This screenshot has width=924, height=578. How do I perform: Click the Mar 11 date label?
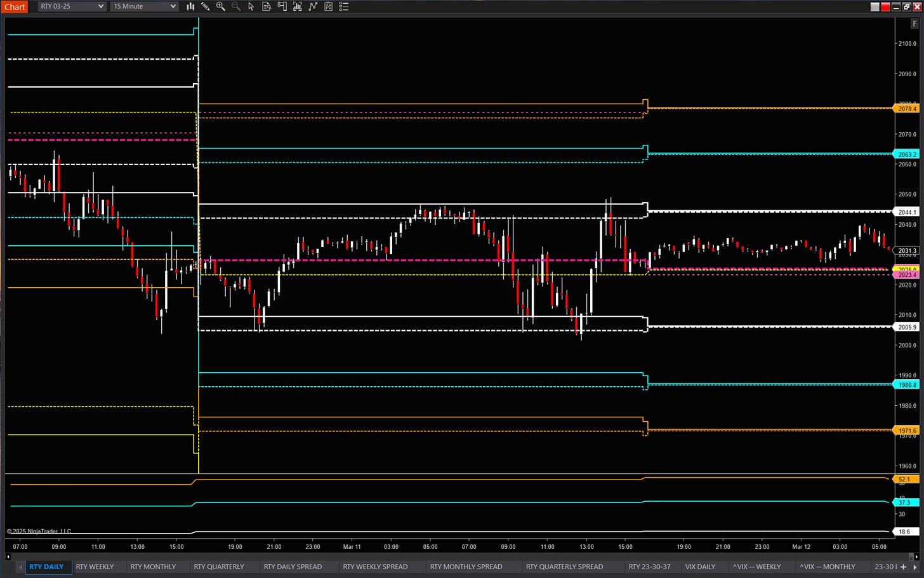pyautogui.click(x=352, y=546)
